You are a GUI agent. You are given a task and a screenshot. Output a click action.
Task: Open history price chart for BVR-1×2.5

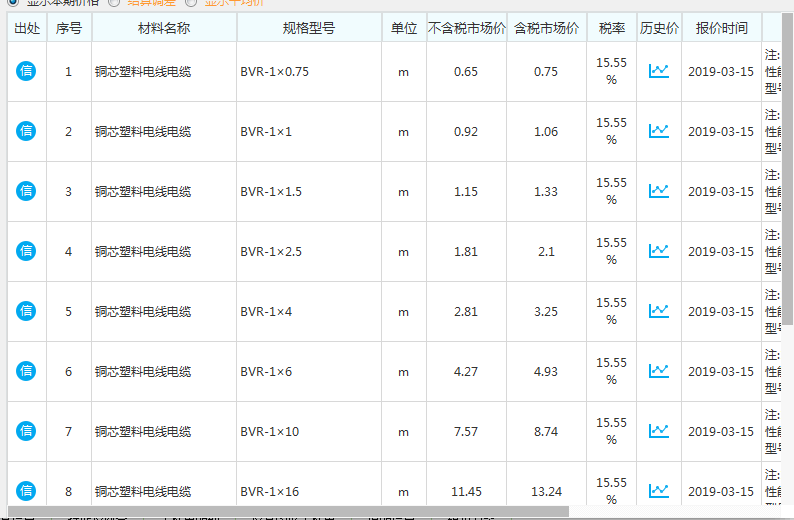pos(659,251)
